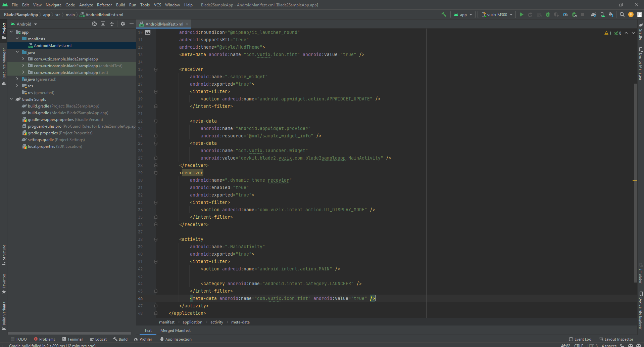Open the File menu
The height and width of the screenshot is (347, 644).
tap(15, 5)
